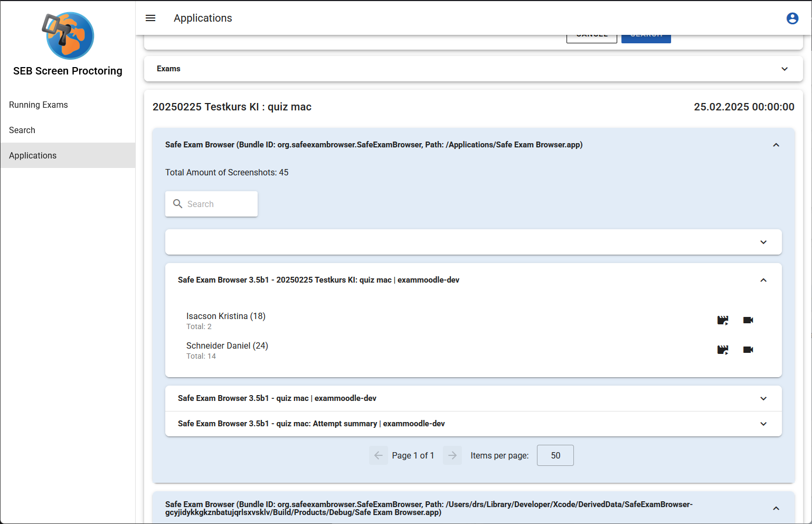Open live camera view for Isacson Kristina
Viewport: 812px width, 524px height.
[x=748, y=320]
